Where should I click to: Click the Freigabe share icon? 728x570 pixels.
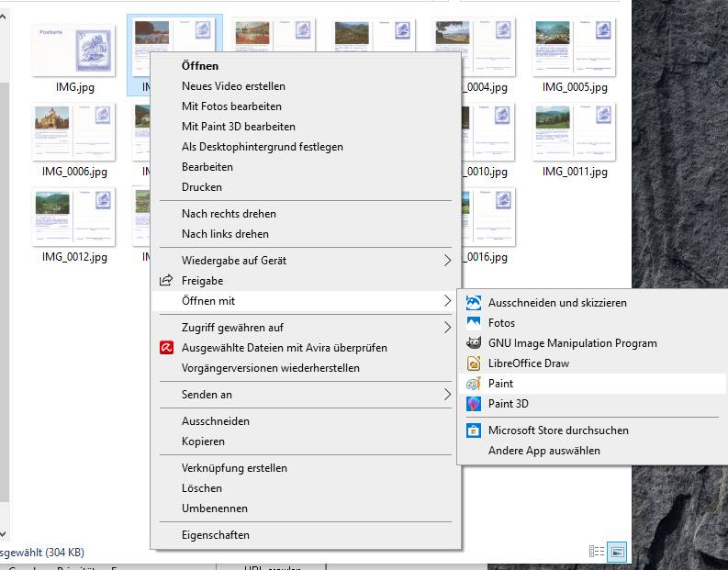[x=166, y=281]
